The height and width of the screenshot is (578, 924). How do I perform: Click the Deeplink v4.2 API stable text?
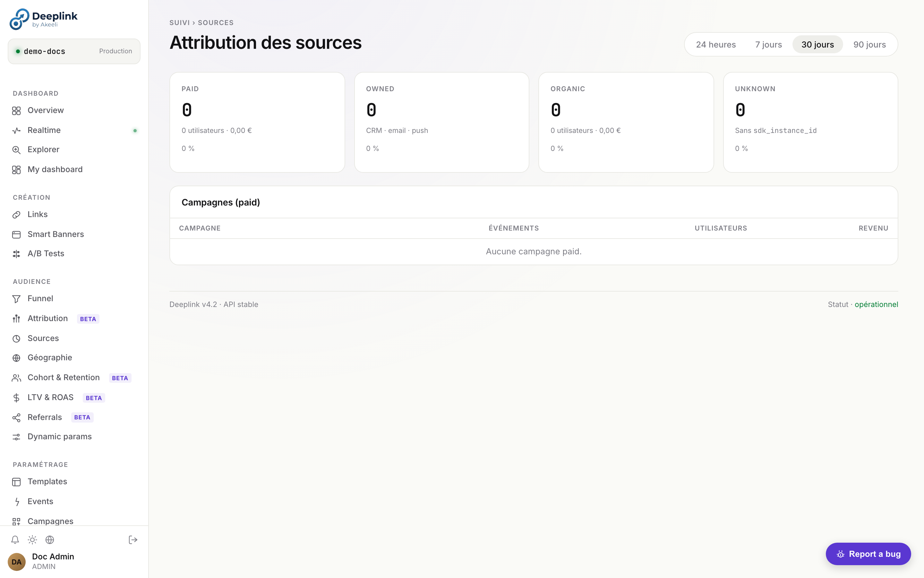click(214, 305)
